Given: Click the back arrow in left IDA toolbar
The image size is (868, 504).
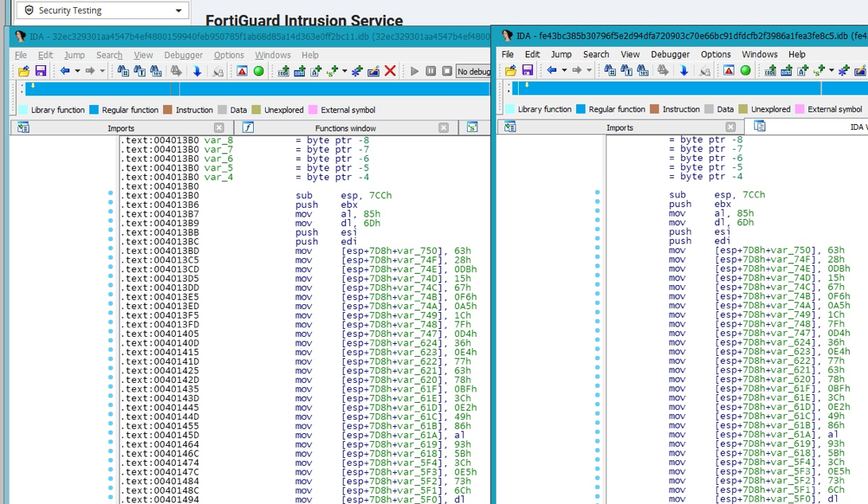Looking at the screenshot, I should tap(64, 71).
